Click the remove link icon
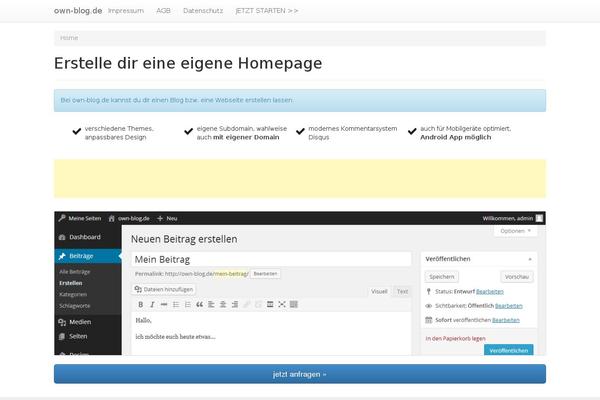The height and width of the screenshot is (400, 600). [258, 305]
